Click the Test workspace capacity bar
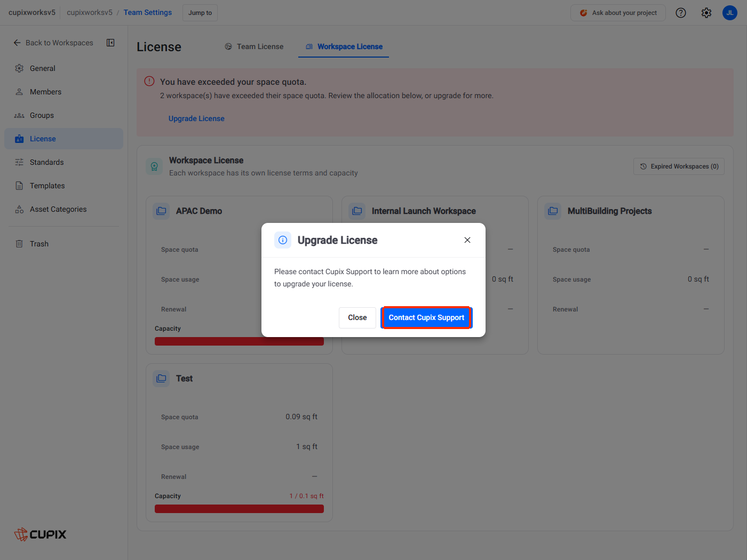This screenshot has height=560, width=747. tap(239, 509)
